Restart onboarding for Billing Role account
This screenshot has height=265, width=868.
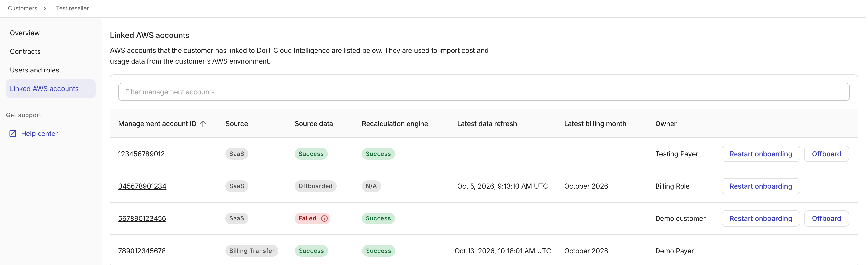pyautogui.click(x=761, y=186)
